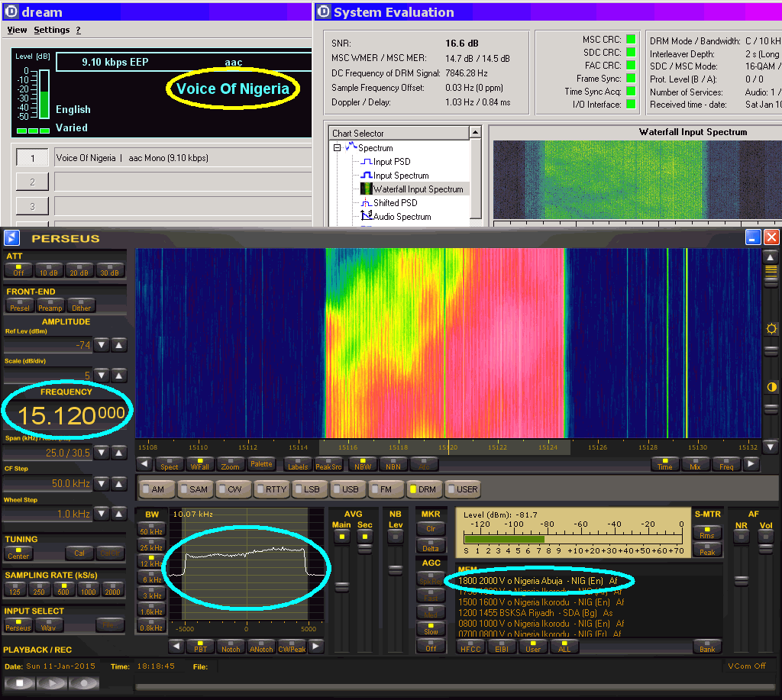782x700 pixels.
Task: Toggle the 10 dB attenuator
Action: coord(49,270)
